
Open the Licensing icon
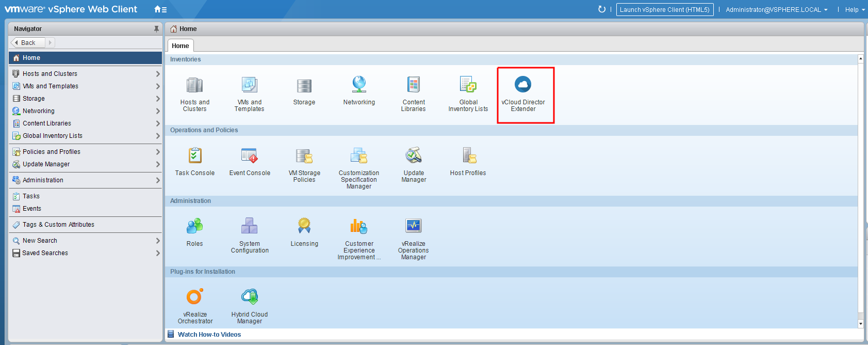(304, 226)
